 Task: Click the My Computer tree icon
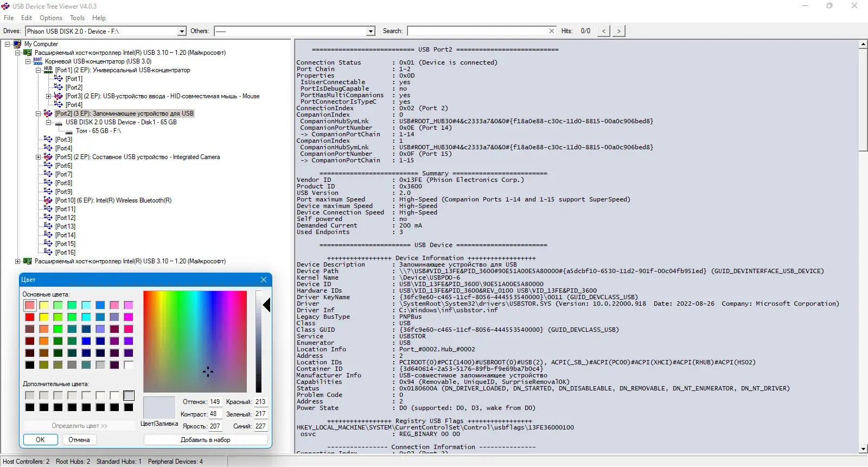click(x=17, y=44)
